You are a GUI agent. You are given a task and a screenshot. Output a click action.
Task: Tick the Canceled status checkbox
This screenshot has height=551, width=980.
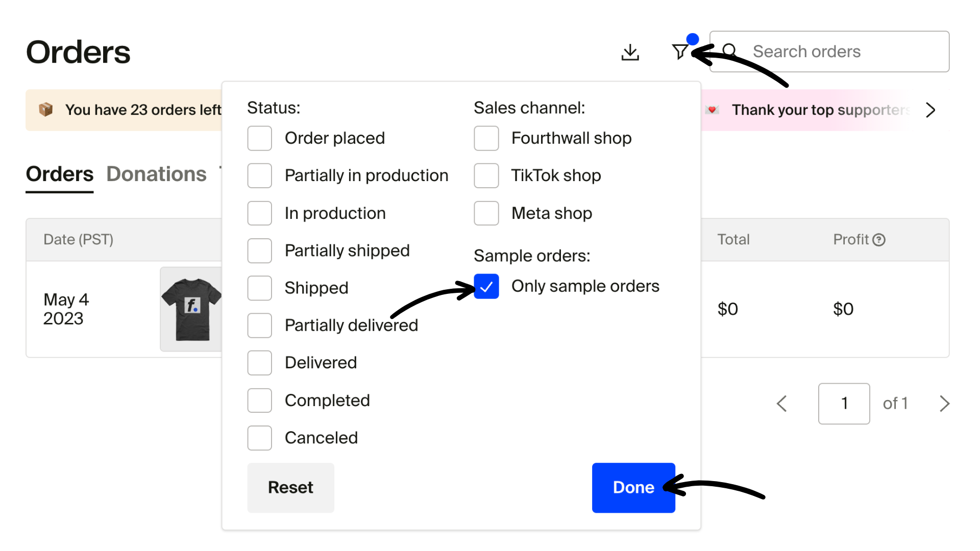(260, 438)
